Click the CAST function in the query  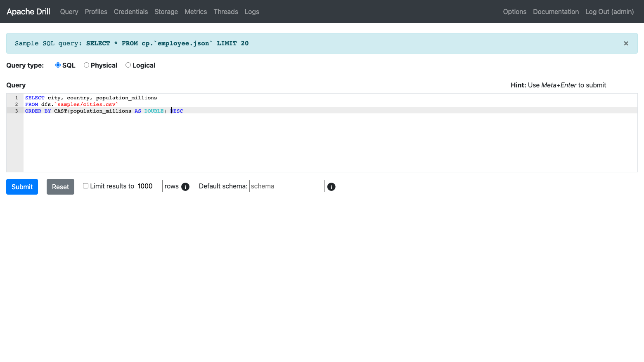[60, 111]
